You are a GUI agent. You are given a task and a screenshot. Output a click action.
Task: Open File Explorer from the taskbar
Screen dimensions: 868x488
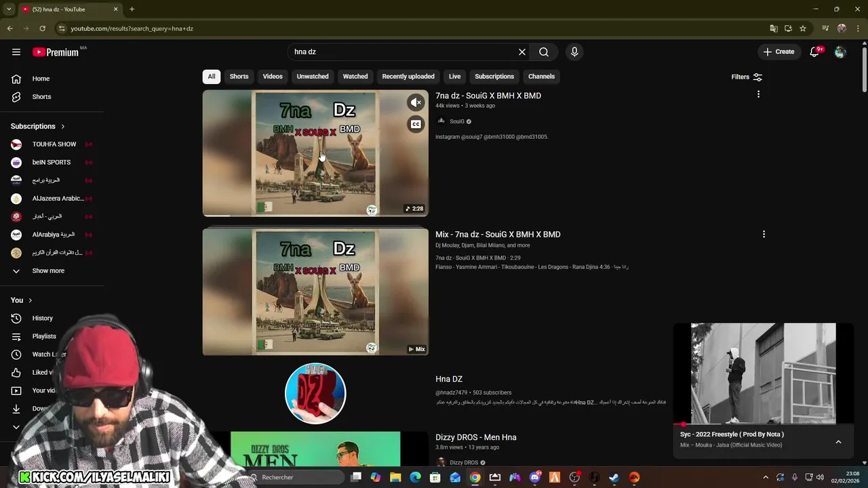pyautogui.click(x=396, y=477)
